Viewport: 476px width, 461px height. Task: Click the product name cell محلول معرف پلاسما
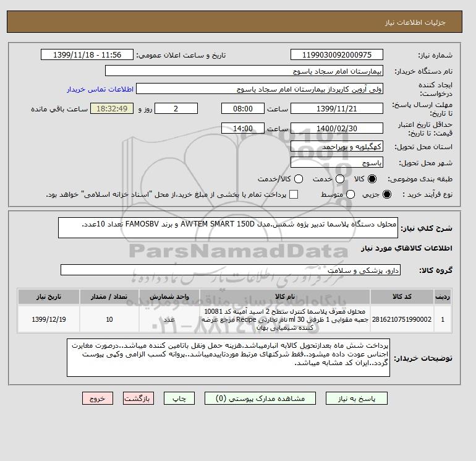(285, 319)
